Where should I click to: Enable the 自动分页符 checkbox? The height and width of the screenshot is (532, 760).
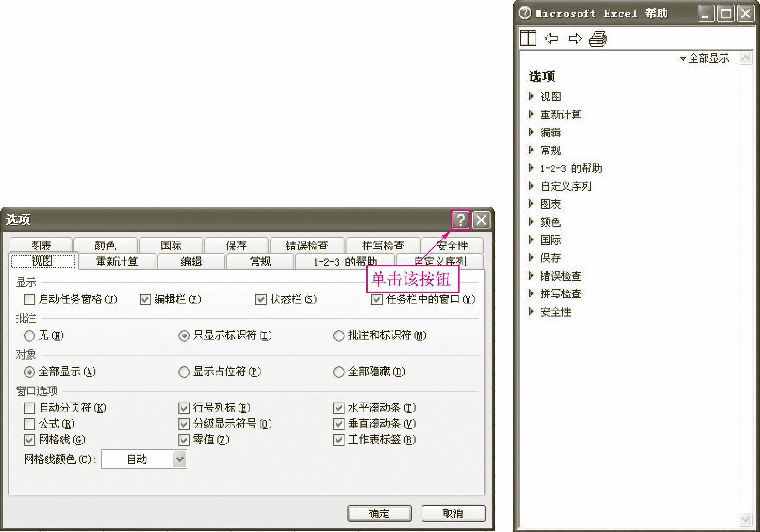pos(29,408)
